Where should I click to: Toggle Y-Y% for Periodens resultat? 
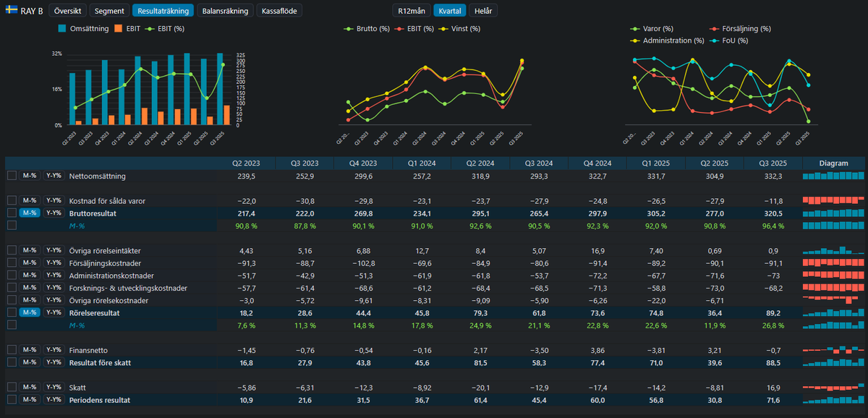(x=53, y=399)
